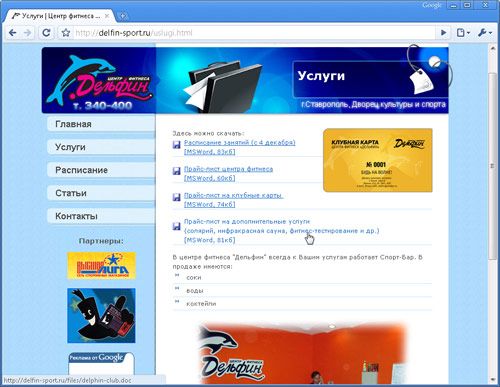
Task: Click the г.Ставрополь, Дворец культуры address text
Action: [373, 104]
